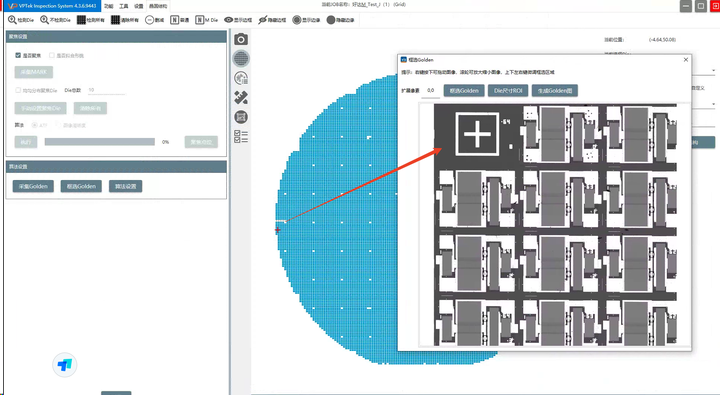The image size is (720, 395).
Task: Click the focus progress bar
Action: tap(100, 142)
